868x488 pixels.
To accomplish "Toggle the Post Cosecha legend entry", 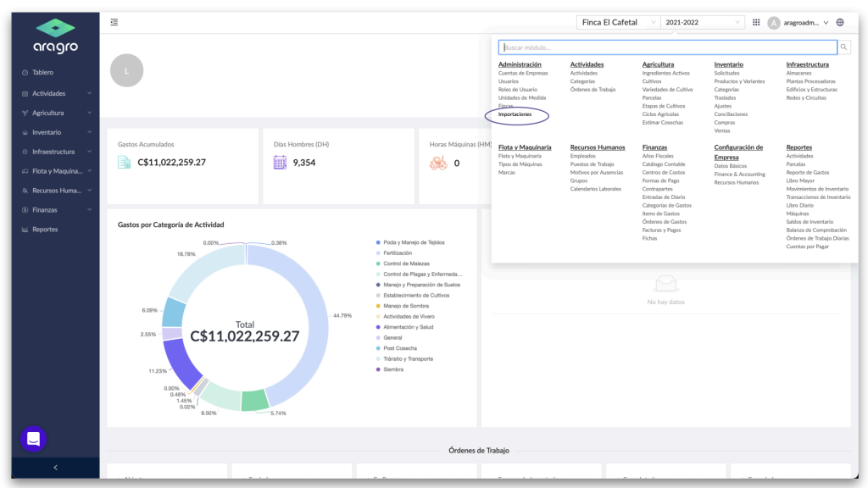I will pyautogui.click(x=397, y=348).
